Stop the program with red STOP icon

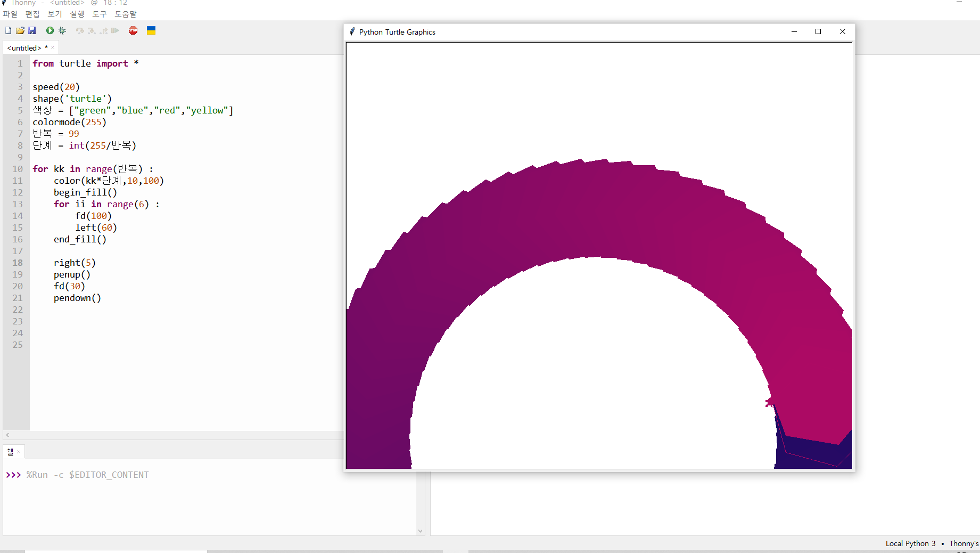[x=133, y=30]
